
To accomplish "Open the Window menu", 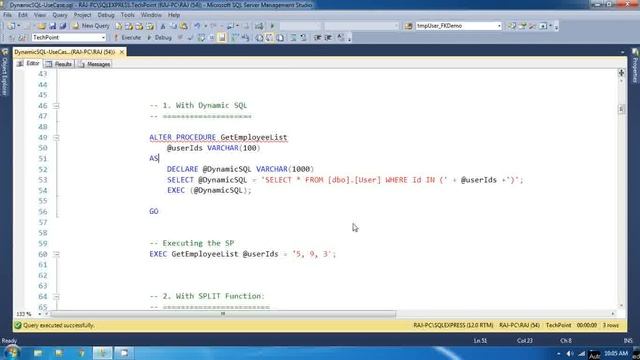I will [x=151, y=15].
